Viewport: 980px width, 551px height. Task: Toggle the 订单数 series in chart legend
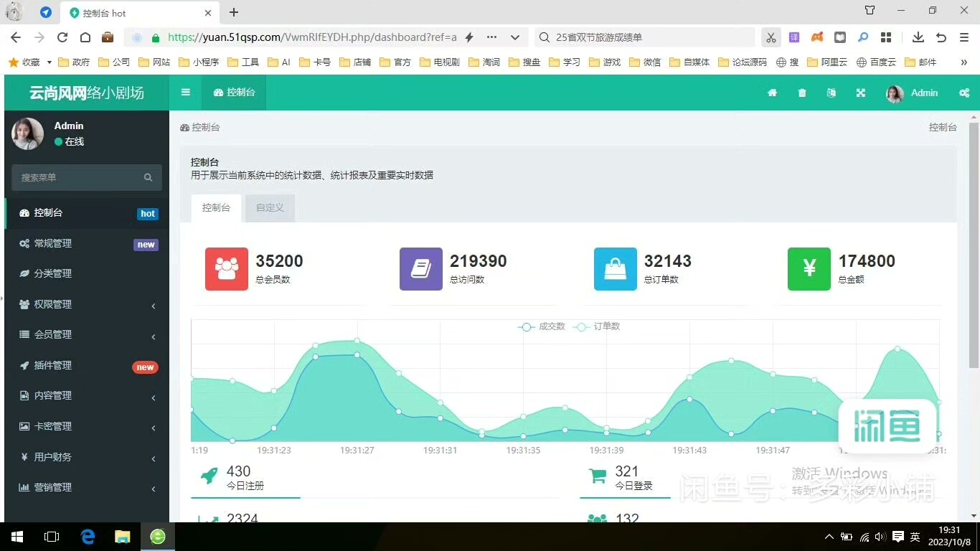pos(597,326)
